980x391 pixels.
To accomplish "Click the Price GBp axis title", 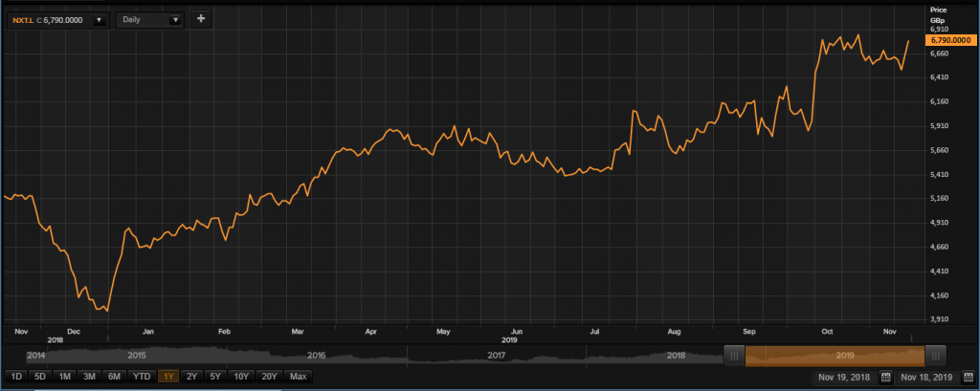I will point(939,15).
